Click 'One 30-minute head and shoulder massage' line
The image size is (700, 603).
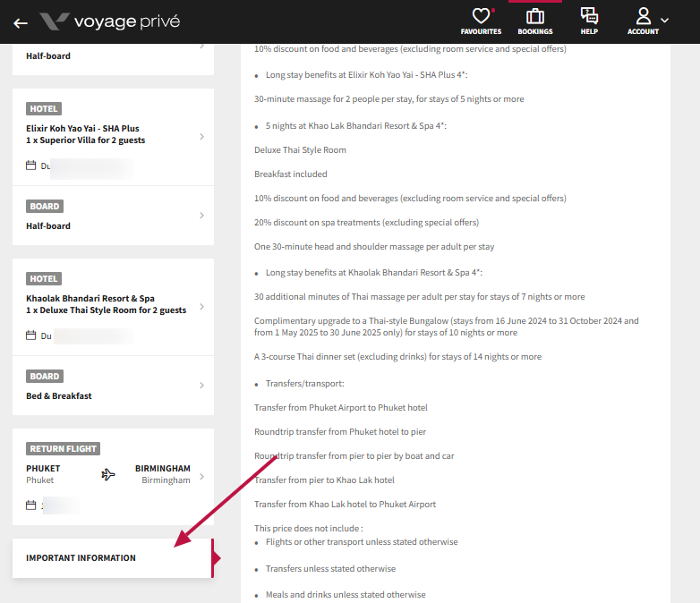click(x=374, y=247)
